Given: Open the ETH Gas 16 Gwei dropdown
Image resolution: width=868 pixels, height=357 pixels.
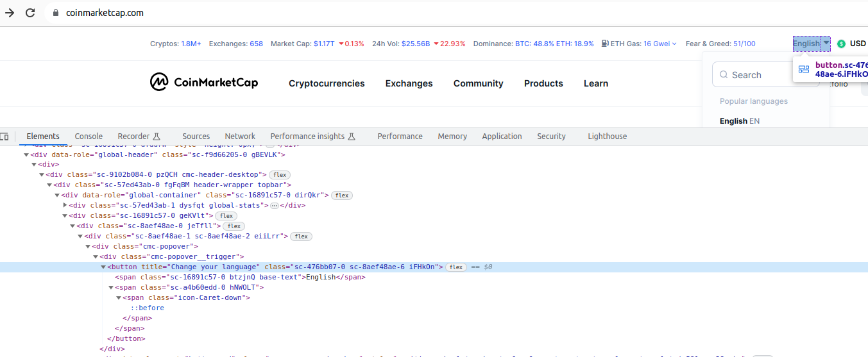Looking at the screenshot, I should [x=660, y=44].
